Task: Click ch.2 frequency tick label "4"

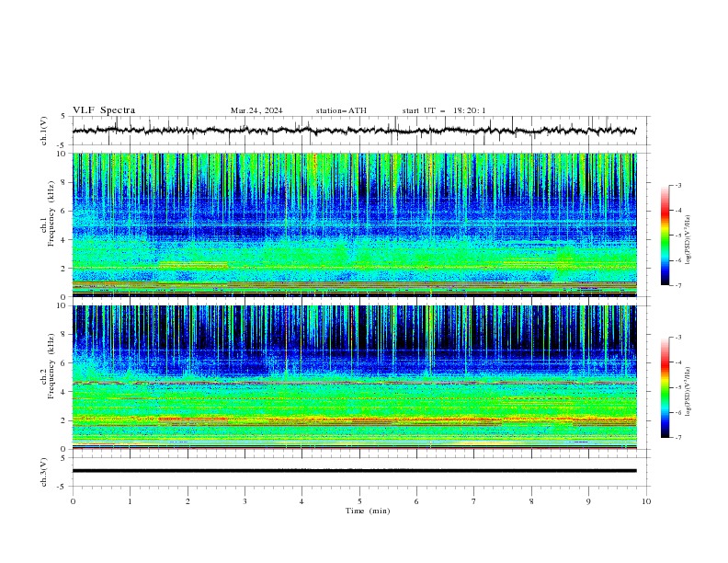Action: click(x=65, y=392)
